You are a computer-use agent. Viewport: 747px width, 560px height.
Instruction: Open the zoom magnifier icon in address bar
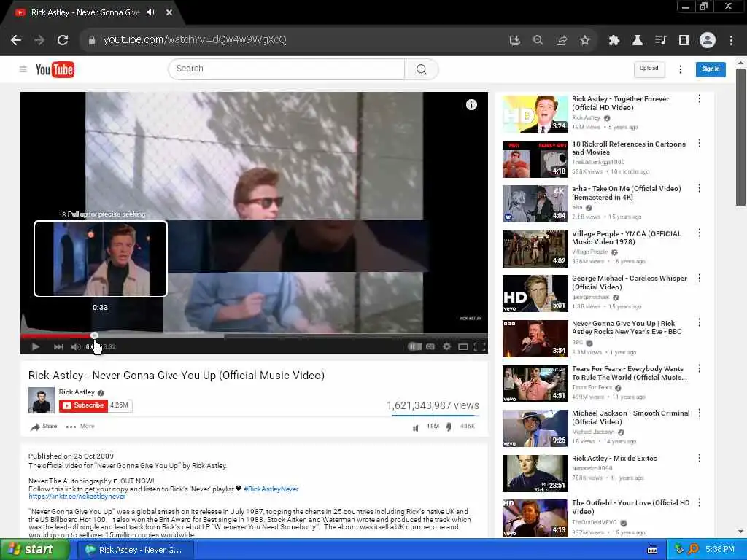click(538, 41)
